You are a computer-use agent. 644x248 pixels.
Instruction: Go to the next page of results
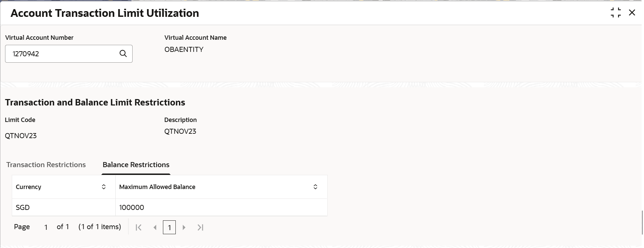(x=184, y=227)
